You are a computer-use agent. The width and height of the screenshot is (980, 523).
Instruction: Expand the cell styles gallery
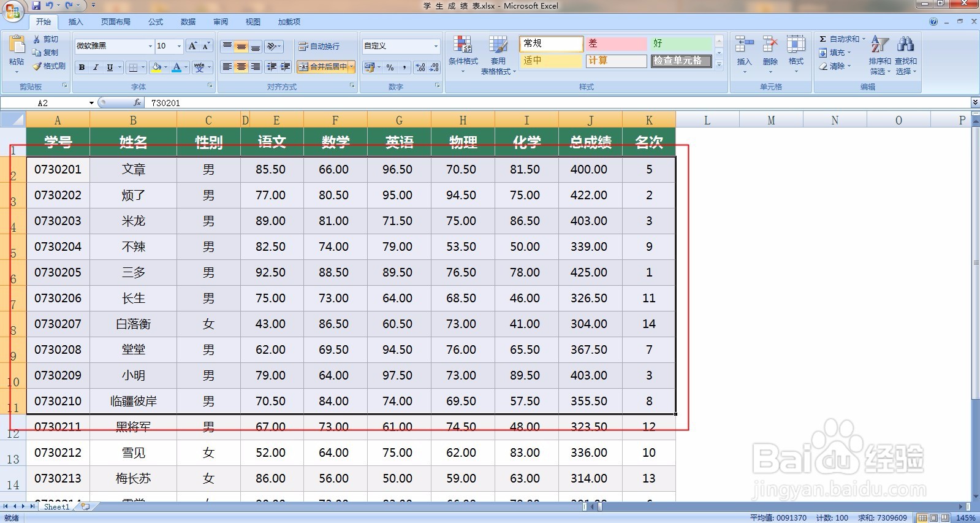(x=720, y=64)
